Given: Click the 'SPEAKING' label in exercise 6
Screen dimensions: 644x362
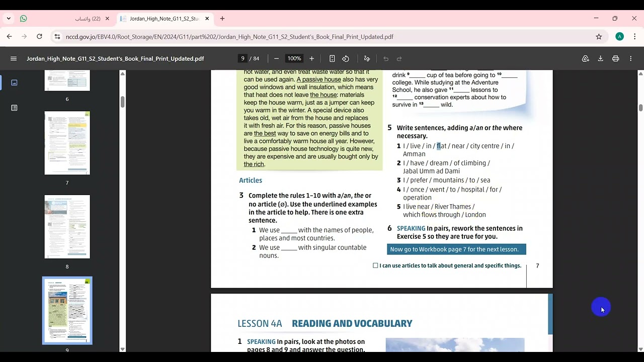Looking at the screenshot, I should coord(411,228).
